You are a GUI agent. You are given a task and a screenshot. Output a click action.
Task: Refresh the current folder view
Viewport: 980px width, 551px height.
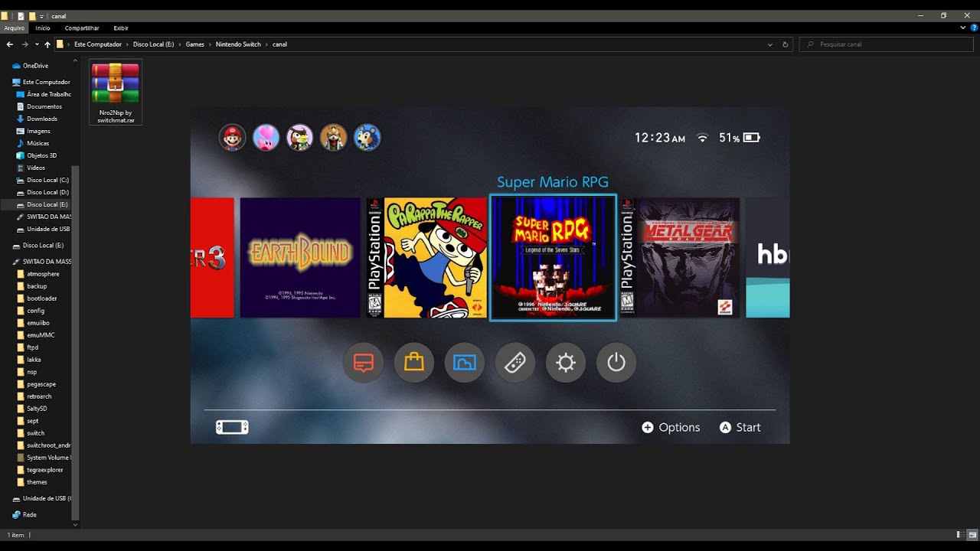pyautogui.click(x=786, y=44)
